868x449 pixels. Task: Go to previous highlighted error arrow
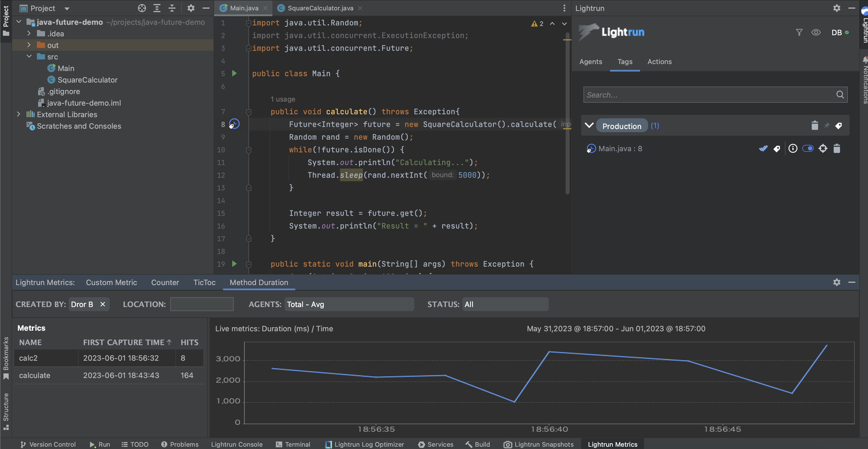(552, 24)
